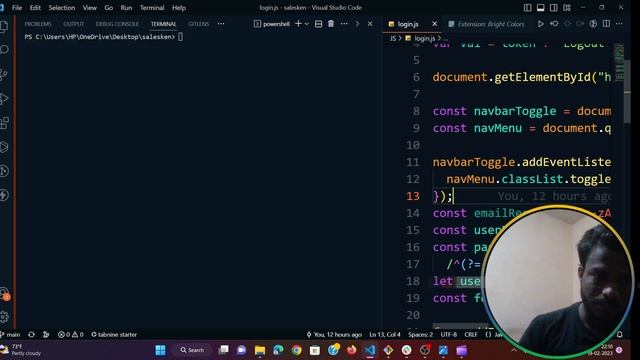The width and height of the screenshot is (640, 360).
Task: Change indentation via Spaces: 2
Action: (x=420, y=334)
